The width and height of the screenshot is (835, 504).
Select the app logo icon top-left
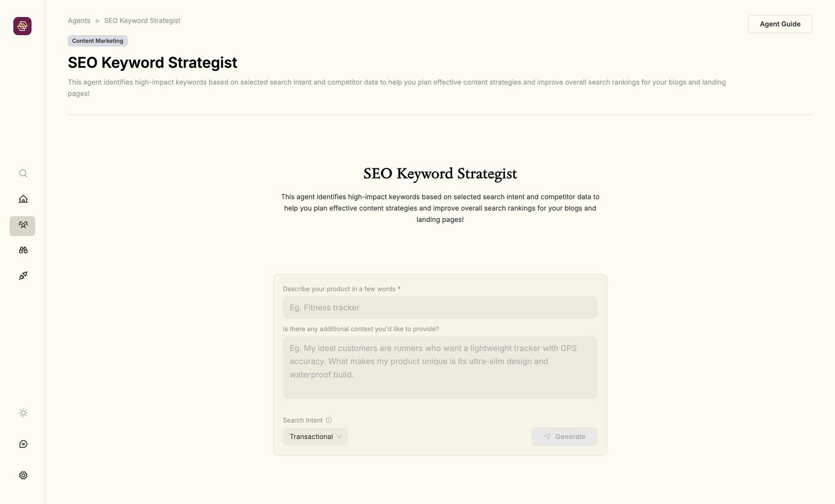coord(22,26)
